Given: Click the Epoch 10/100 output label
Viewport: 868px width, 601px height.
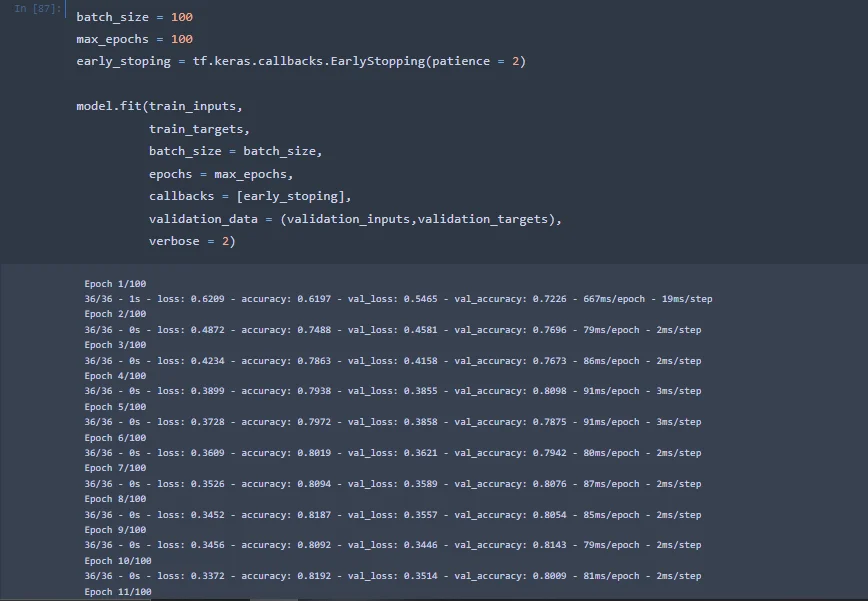Looking at the screenshot, I should [115, 561].
